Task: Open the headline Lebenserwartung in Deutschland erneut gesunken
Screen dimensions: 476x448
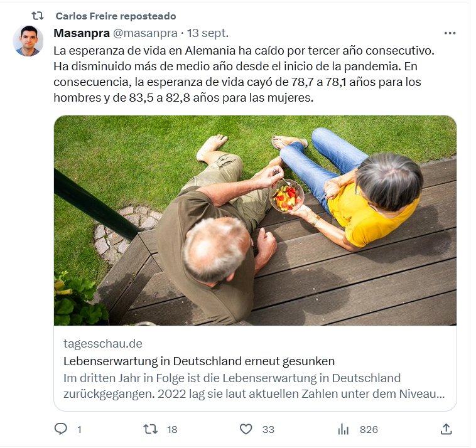Action: (x=199, y=361)
